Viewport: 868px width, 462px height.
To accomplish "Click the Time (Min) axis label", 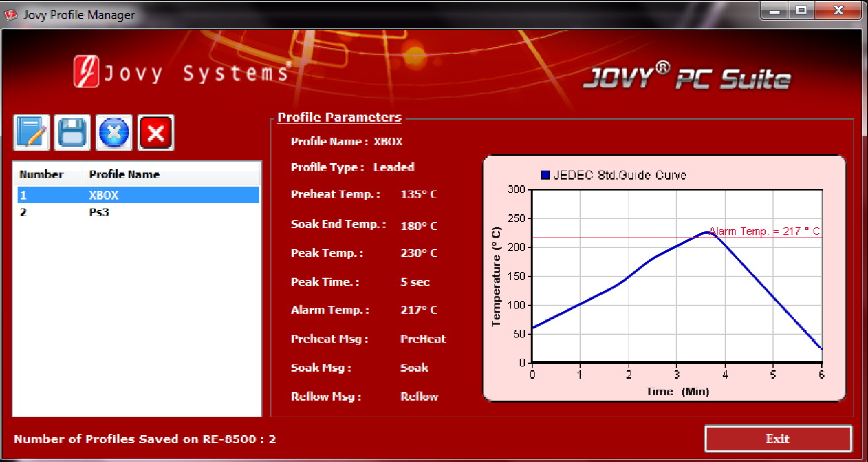I will pyautogui.click(x=677, y=391).
